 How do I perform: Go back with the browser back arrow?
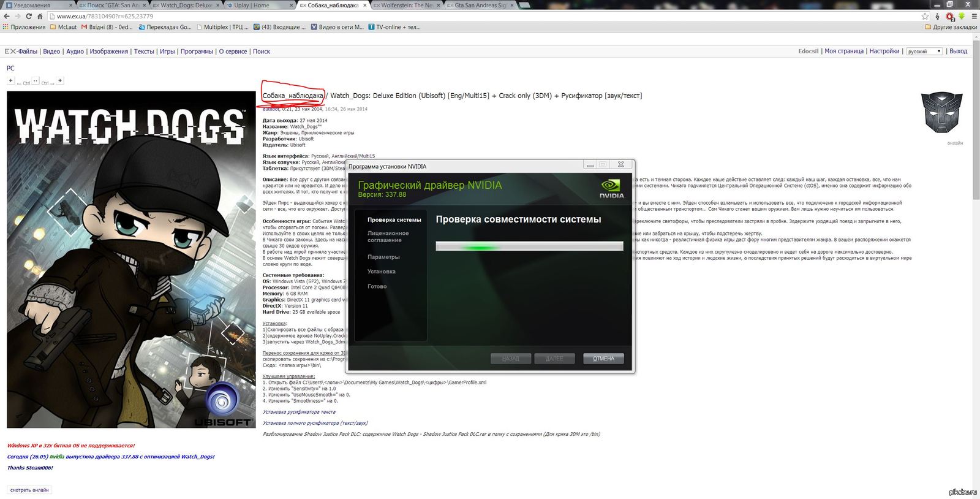coord(7,17)
